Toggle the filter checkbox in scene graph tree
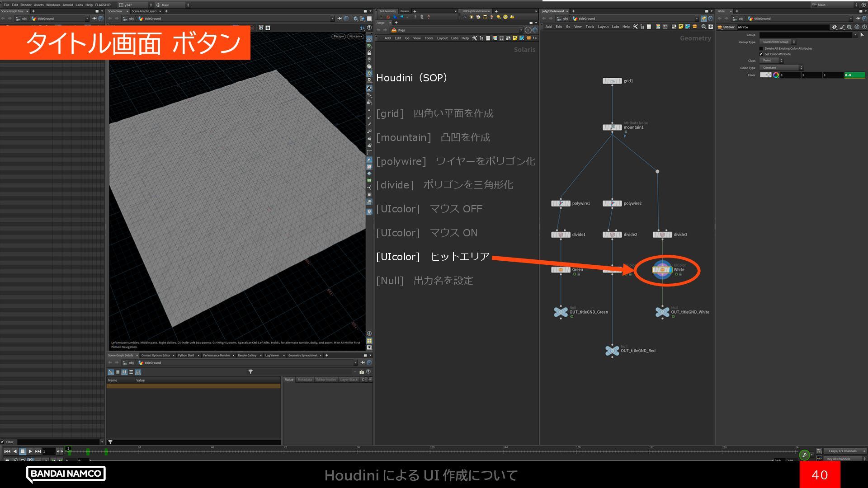Viewport: 868px width, 488px height. (3, 442)
